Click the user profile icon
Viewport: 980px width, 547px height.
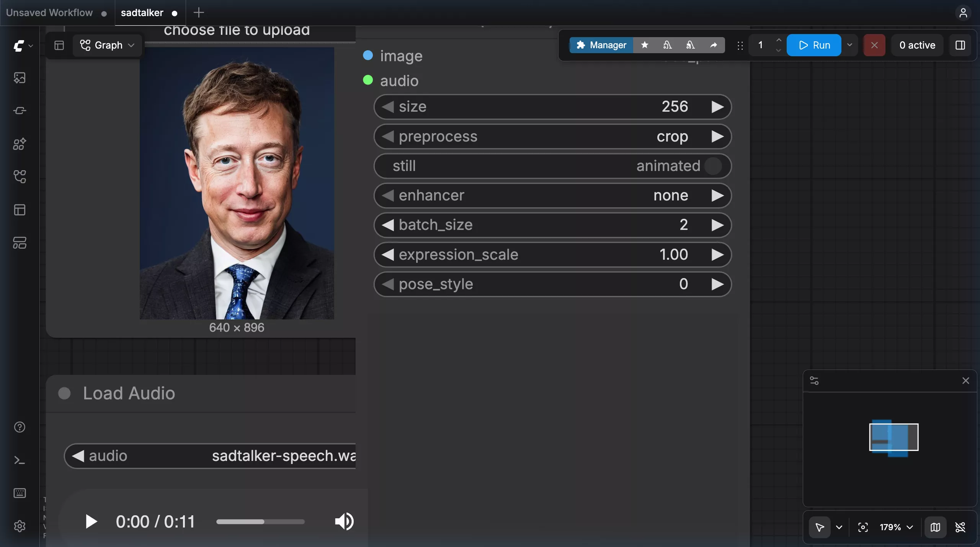tap(963, 13)
